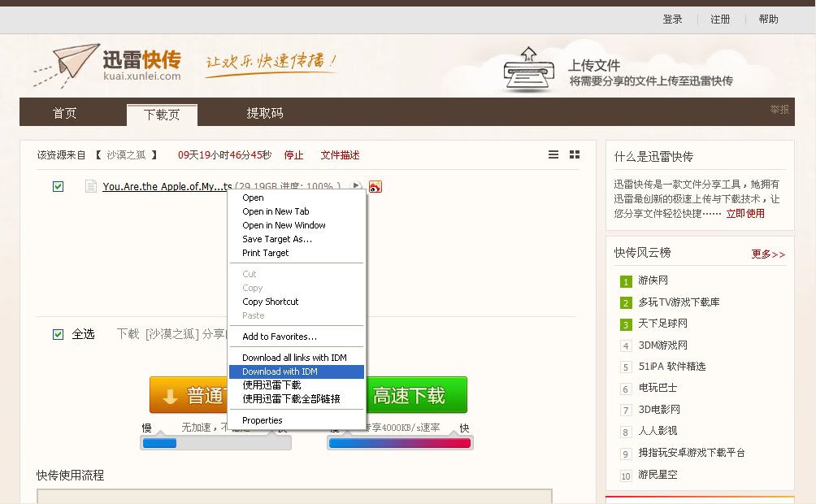Open the 提取码 tab
Screen dimensions: 816x504
tap(265, 113)
